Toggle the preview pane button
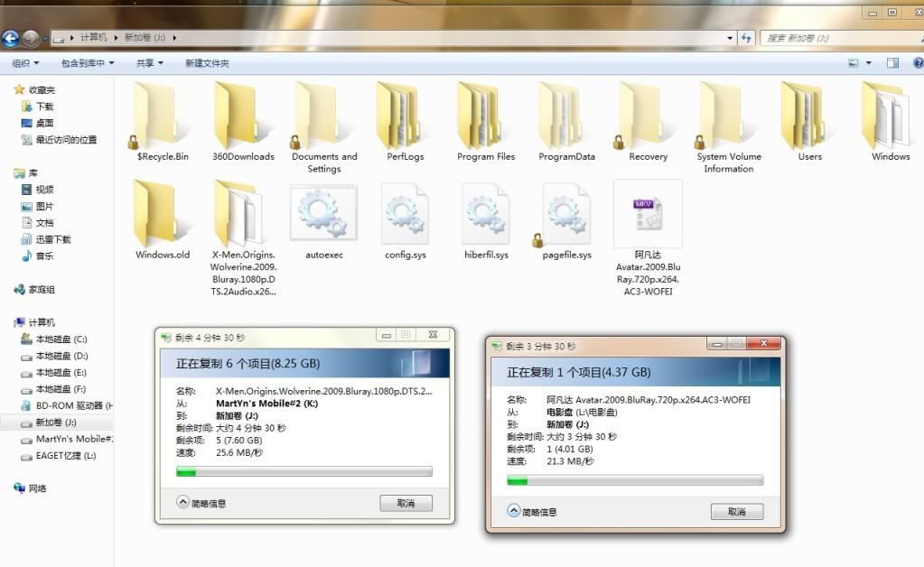 [x=892, y=63]
